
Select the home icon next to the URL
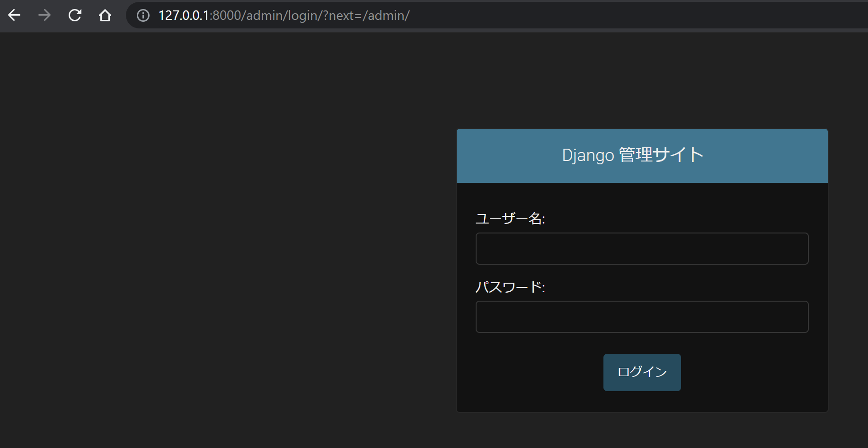pos(105,15)
